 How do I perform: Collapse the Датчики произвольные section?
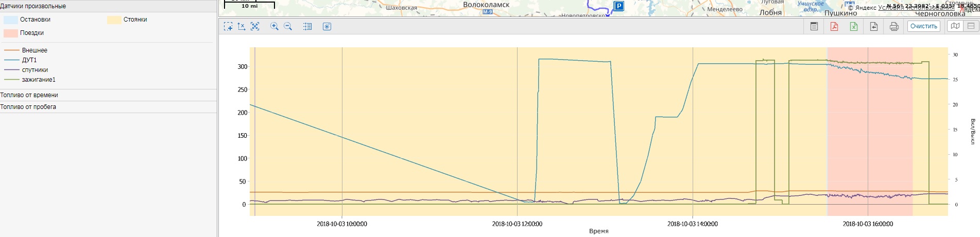click(x=33, y=6)
